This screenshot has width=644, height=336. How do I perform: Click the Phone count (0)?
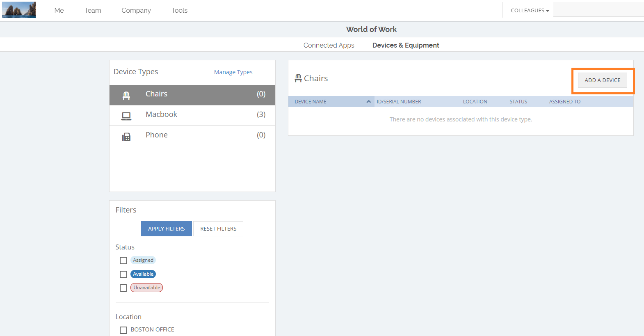click(x=261, y=135)
